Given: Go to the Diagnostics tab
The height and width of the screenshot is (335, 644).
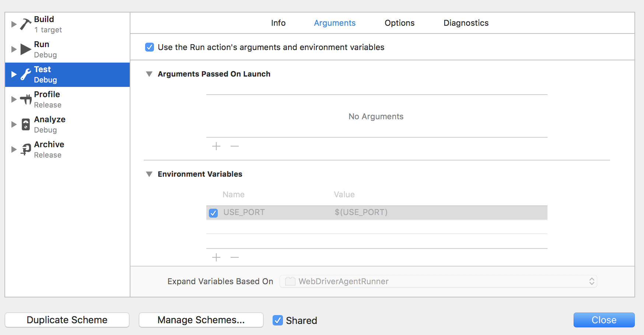Looking at the screenshot, I should point(466,23).
